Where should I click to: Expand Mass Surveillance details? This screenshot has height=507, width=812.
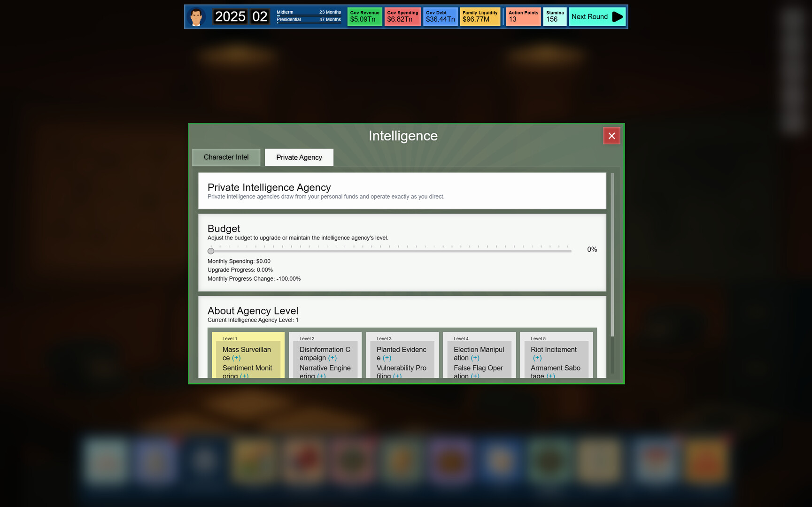coord(236,358)
